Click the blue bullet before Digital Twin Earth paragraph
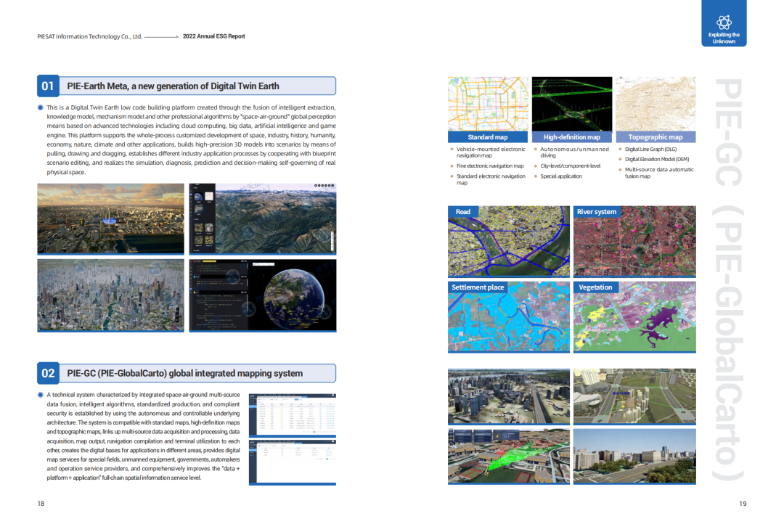This screenshot has width=784, height=532. tap(41, 107)
